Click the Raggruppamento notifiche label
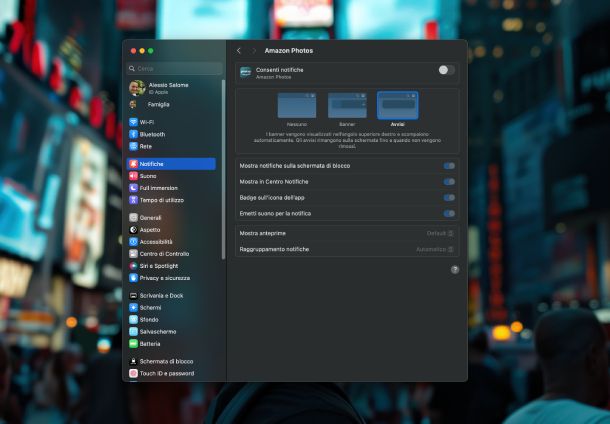610x424 pixels. click(x=274, y=249)
